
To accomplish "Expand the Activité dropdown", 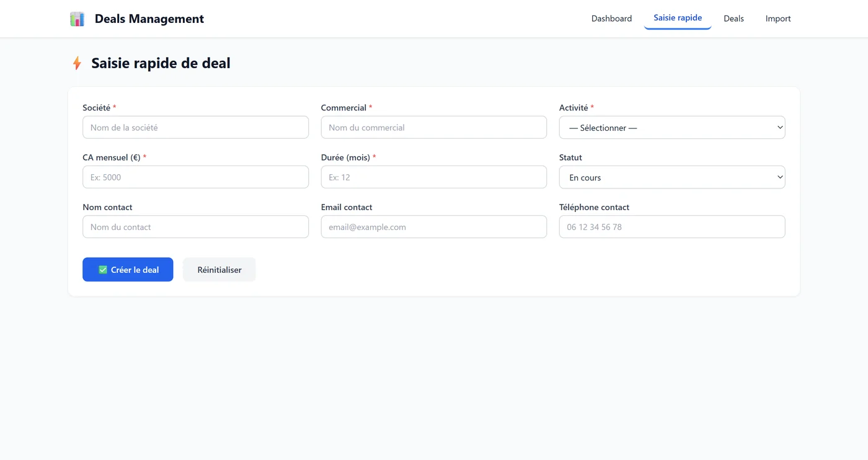I will click(x=672, y=128).
